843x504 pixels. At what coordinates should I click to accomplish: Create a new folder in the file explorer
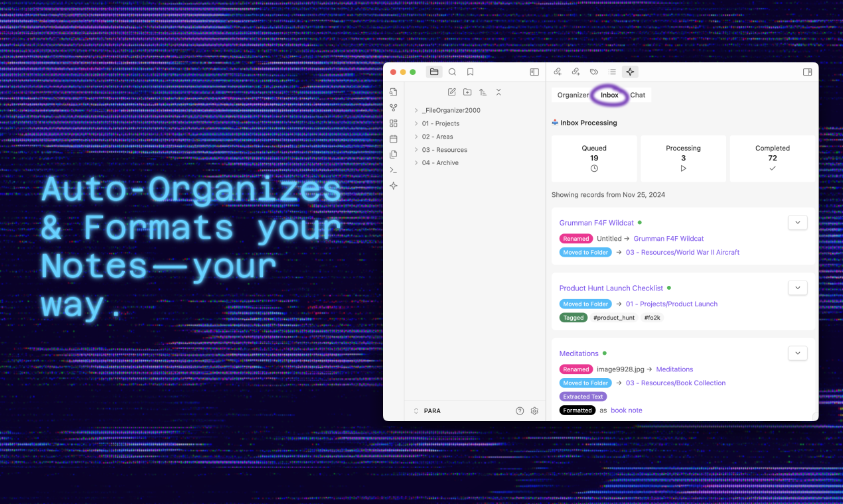(467, 92)
